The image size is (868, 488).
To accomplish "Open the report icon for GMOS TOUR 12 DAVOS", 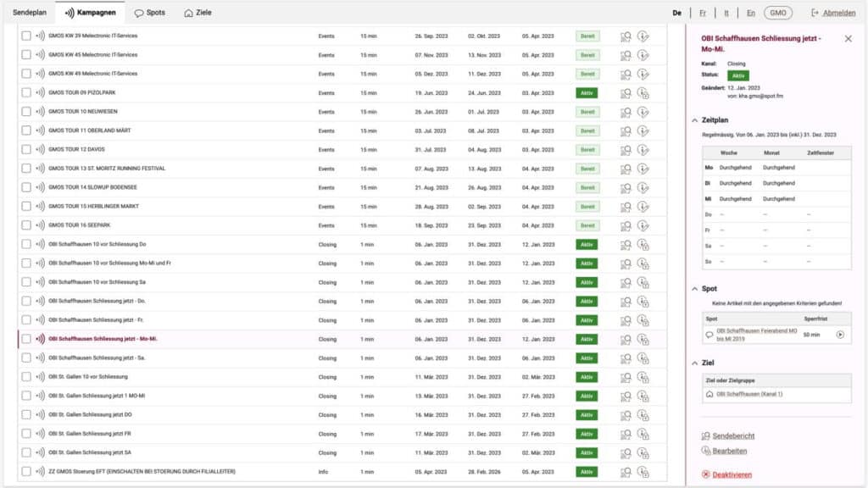I will [626, 150].
